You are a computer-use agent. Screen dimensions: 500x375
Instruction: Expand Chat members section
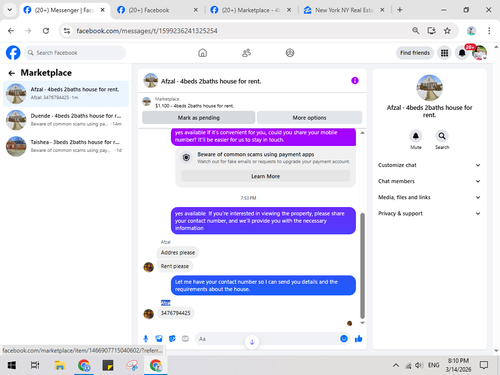tap(429, 181)
